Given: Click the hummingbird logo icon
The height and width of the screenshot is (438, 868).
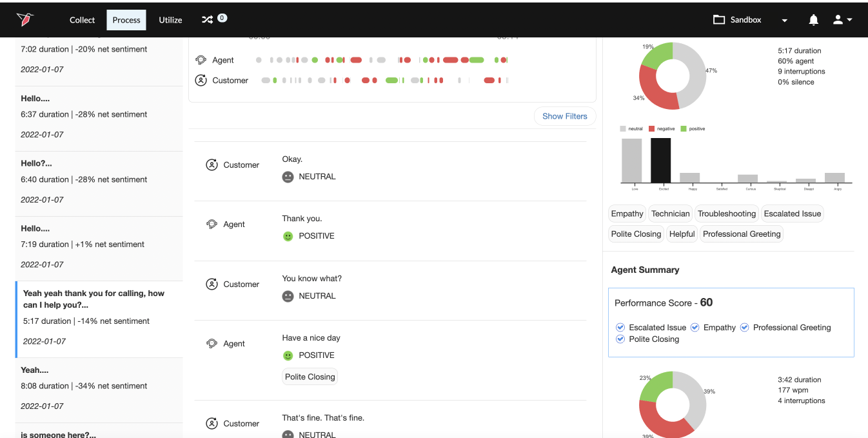Looking at the screenshot, I should [25, 19].
